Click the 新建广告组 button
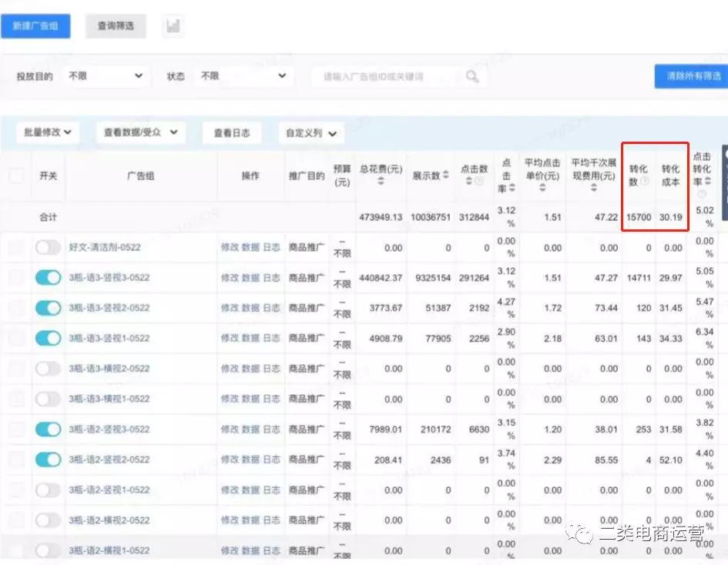 pyautogui.click(x=35, y=26)
